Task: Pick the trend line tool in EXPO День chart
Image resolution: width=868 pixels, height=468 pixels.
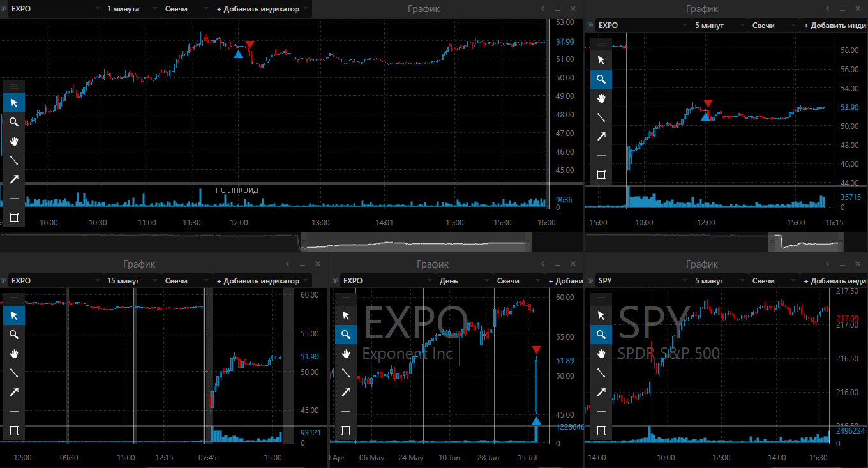Action: point(346,373)
